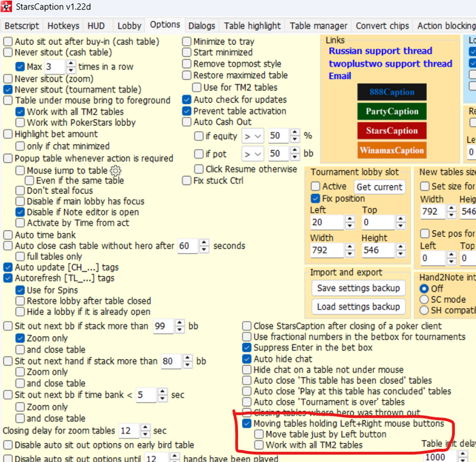The image size is (476, 462).
Task: Toggle Auto hide chat checkbox
Action: click(x=246, y=359)
